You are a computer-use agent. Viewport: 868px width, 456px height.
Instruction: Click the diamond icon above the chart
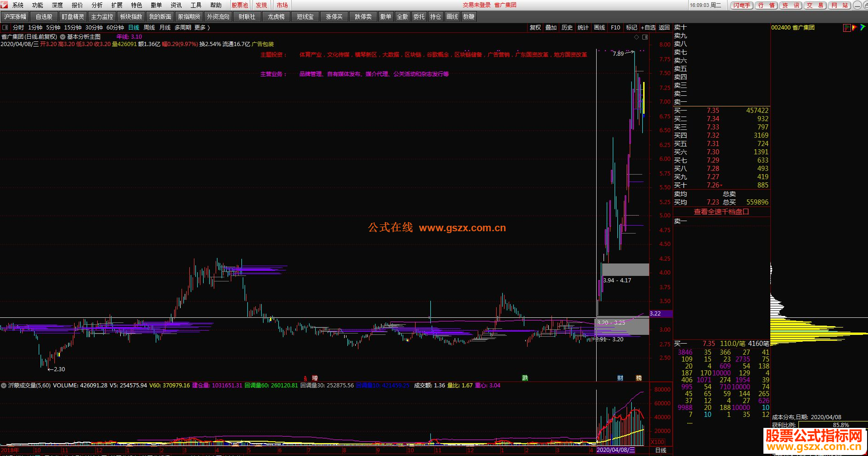637,37
